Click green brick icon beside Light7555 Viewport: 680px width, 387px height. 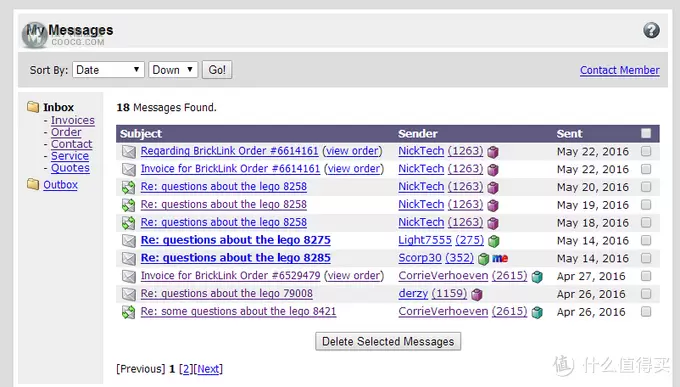pyautogui.click(x=494, y=241)
